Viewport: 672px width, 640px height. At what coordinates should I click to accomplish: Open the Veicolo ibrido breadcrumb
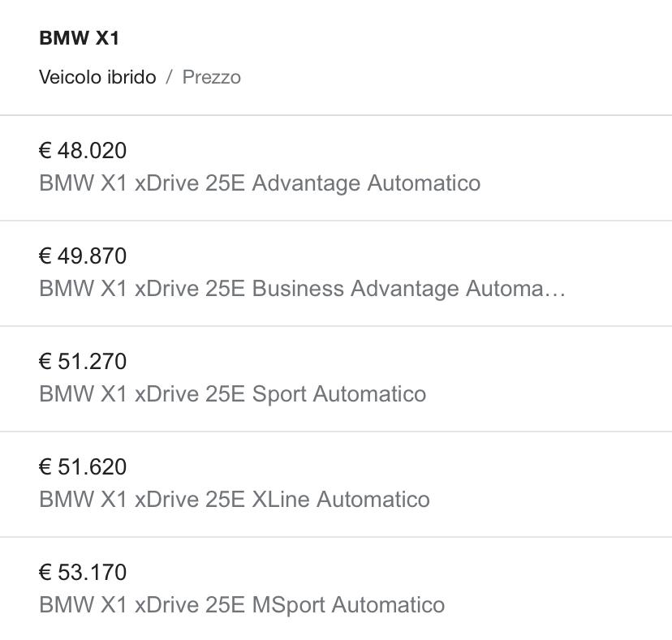tap(97, 77)
